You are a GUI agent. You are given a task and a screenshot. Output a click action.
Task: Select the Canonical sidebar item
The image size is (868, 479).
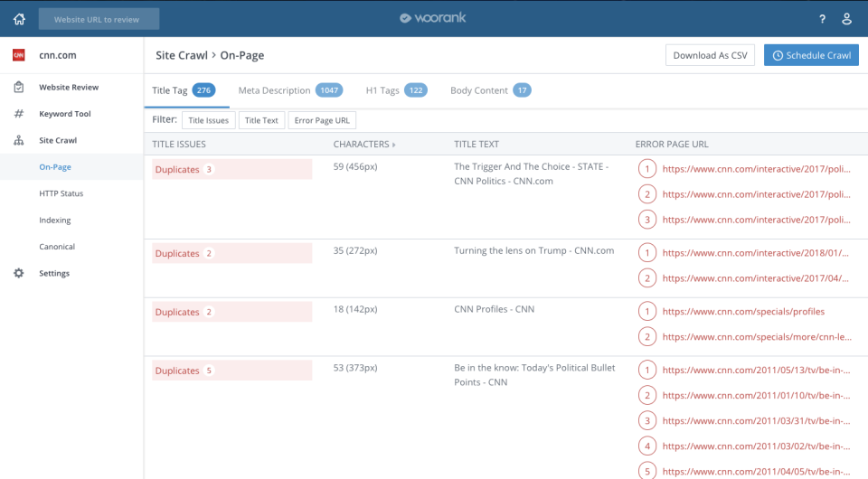coord(57,246)
